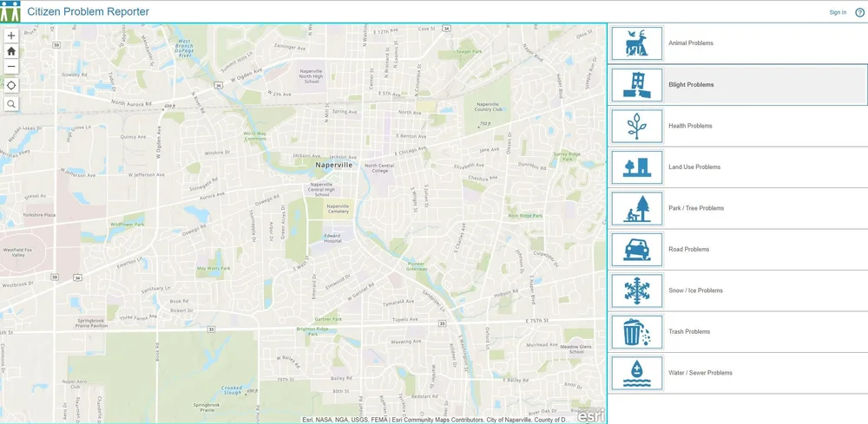This screenshot has height=424, width=868.
Task: Click Naperville Central High School label
Action: [x=321, y=190]
